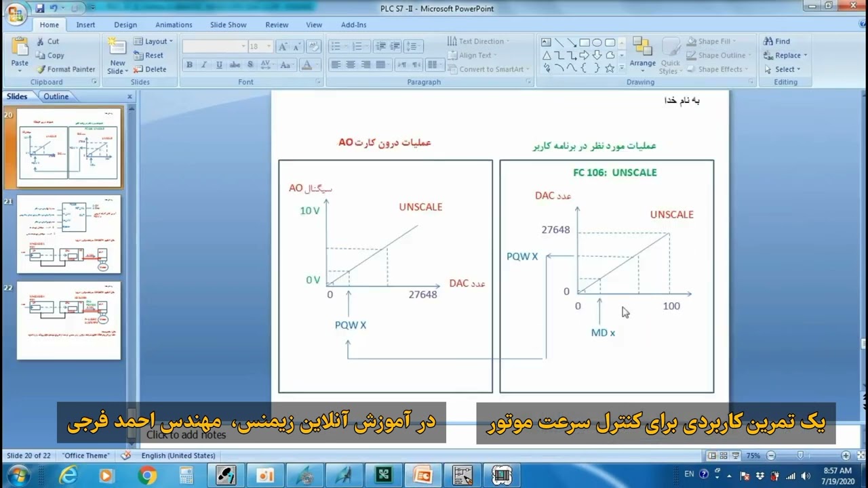
Task: Increase the font size
Action: tap(283, 47)
